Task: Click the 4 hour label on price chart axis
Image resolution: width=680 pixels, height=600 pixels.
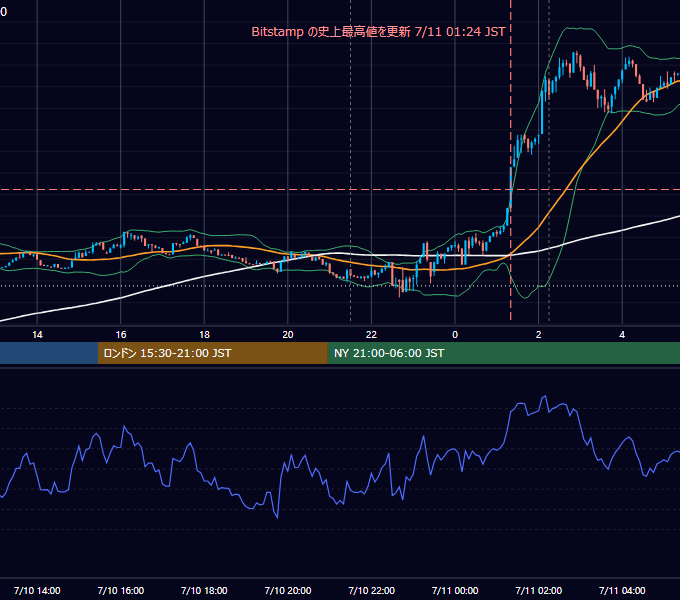Action: click(622, 334)
